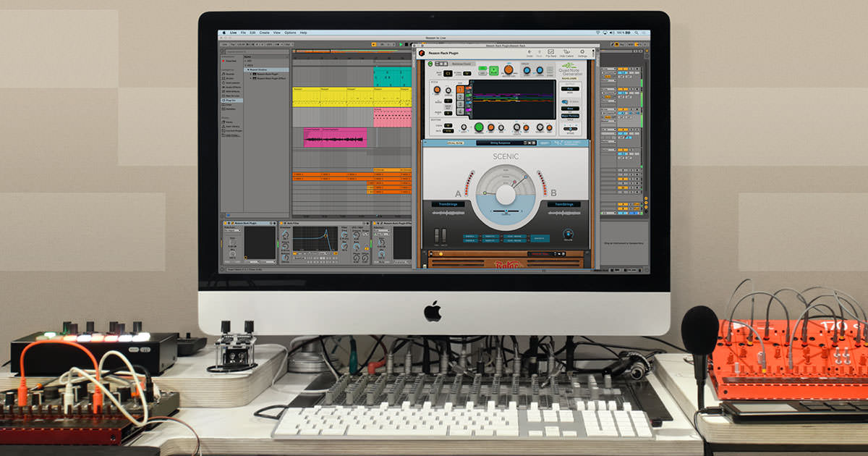The height and width of the screenshot is (456, 868).
Task: Select Reason Rack Plugin in browser list
Action: 267,74
